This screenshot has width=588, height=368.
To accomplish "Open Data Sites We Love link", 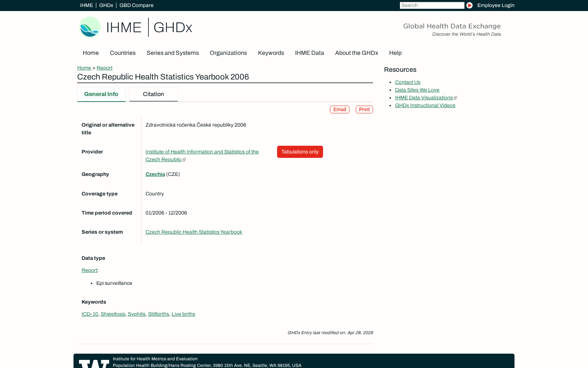I will [417, 90].
